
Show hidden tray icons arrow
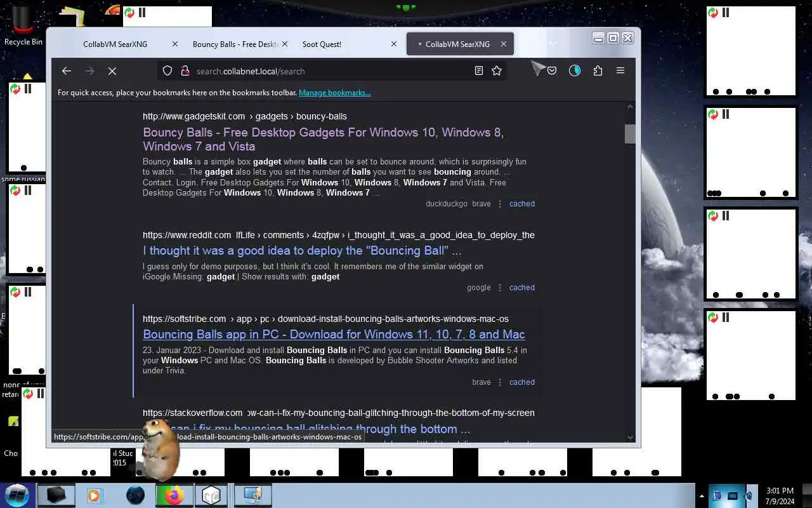pyautogui.click(x=702, y=496)
